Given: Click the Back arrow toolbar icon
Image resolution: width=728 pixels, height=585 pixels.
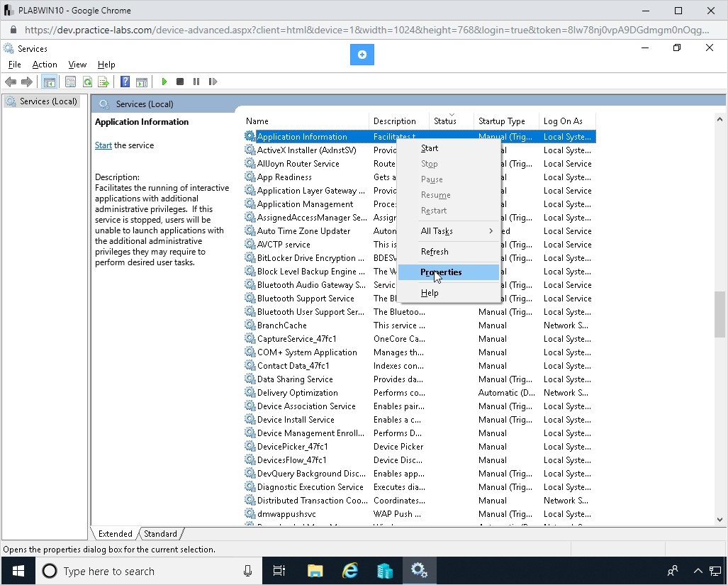Looking at the screenshot, I should point(11,82).
